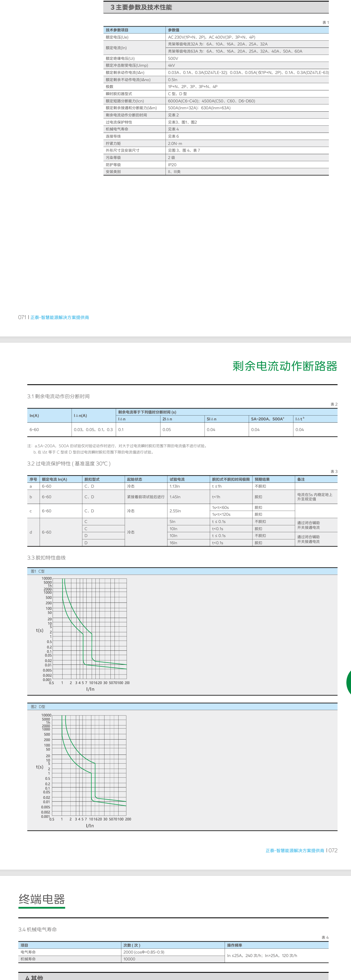This screenshot has width=351, height=980.
Task: Click the "3 主要参数及技术性能" section heading
Action: tap(141, 7)
